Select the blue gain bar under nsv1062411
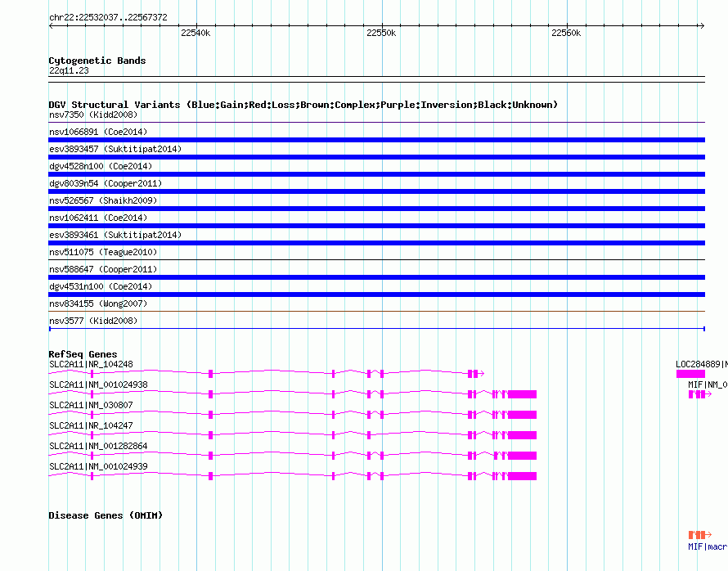This screenshot has width=728, height=571. click(376, 226)
